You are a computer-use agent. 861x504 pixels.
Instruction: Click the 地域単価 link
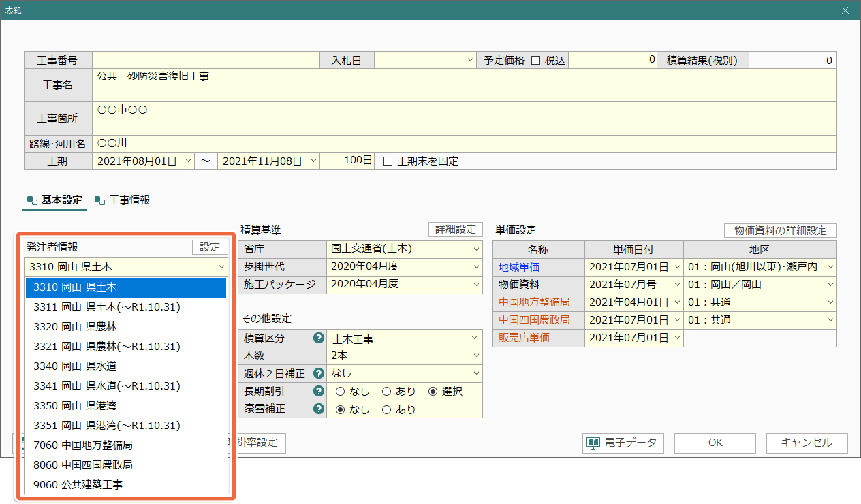tap(519, 267)
